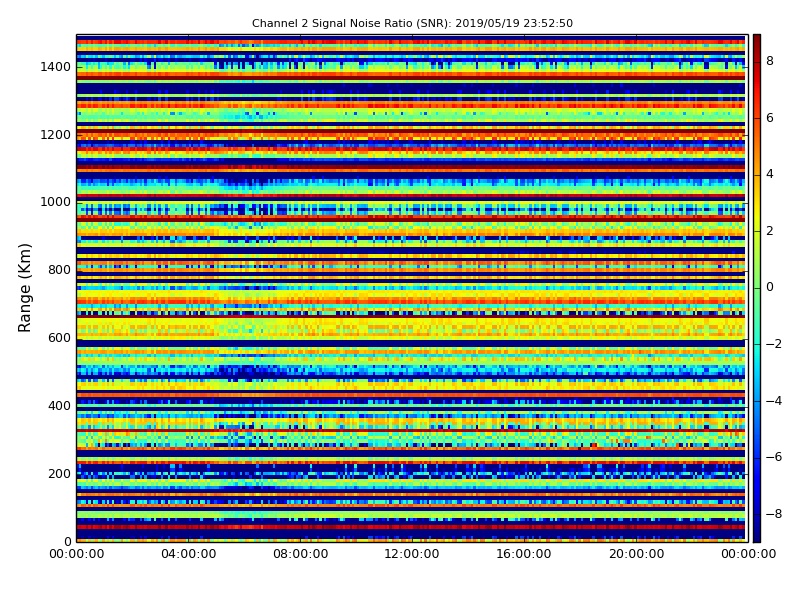This screenshot has width=800, height=600.
Task: Click the Range (Km) axis label
Action: coord(24,288)
